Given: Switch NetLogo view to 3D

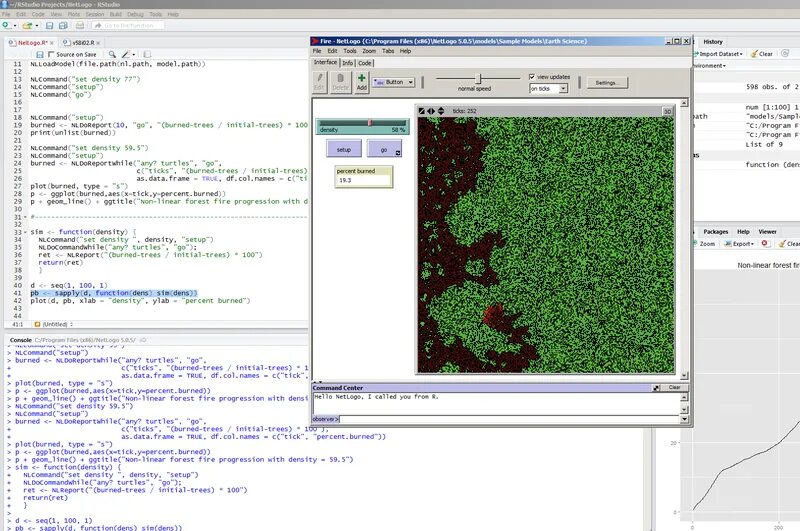Looking at the screenshot, I should click(667, 111).
